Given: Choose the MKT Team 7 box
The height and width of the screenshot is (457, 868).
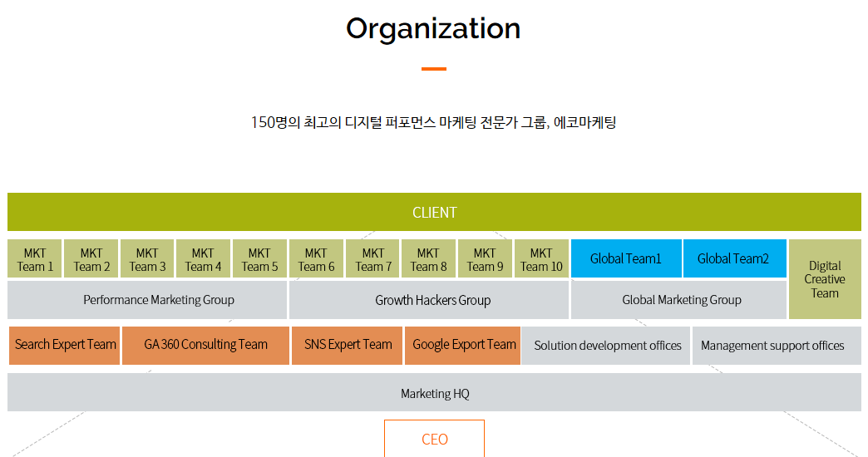Looking at the screenshot, I should click(372, 258).
